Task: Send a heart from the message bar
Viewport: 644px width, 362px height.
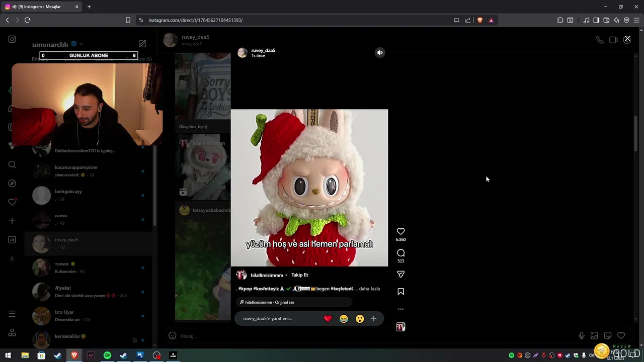Action: coord(621,336)
